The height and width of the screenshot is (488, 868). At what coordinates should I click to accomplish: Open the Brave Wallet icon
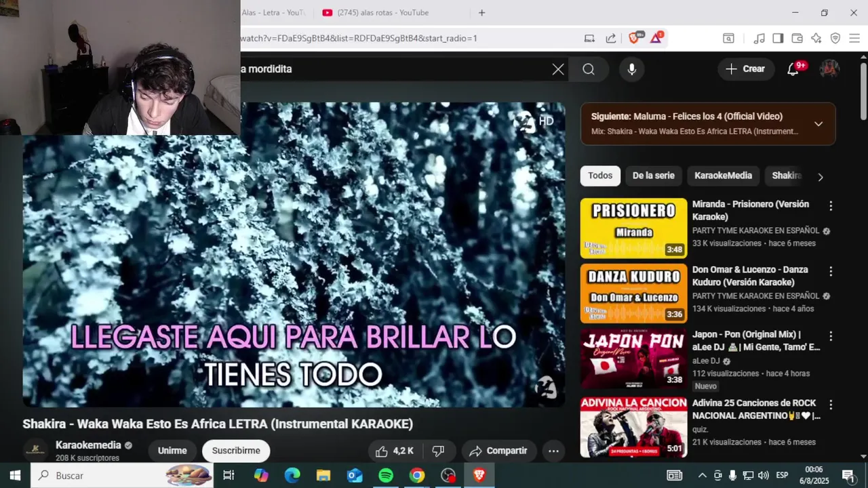click(x=797, y=38)
